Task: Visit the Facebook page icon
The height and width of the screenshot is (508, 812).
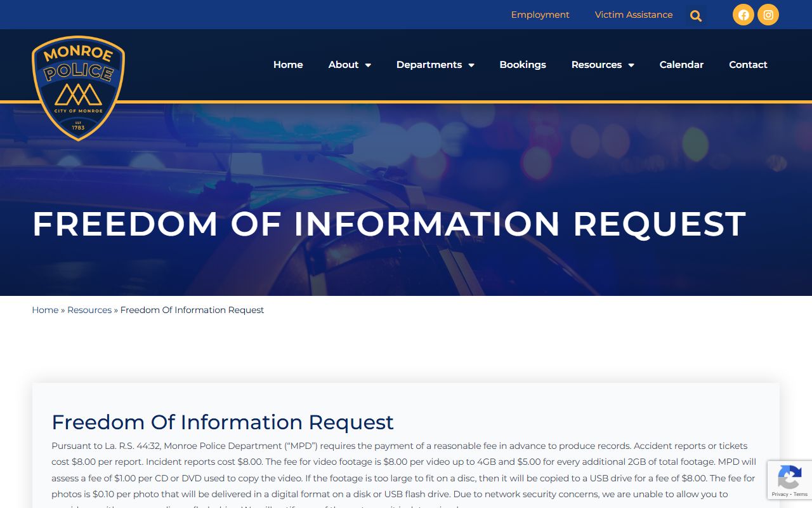Action: [743, 15]
